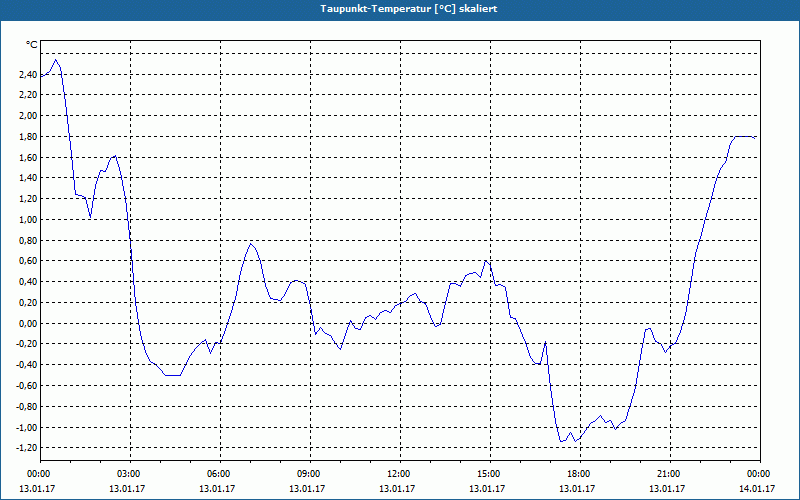The width and height of the screenshot is (800, 500).
Task: Select the 15:00 time label
Action: [x=490, y=474]
